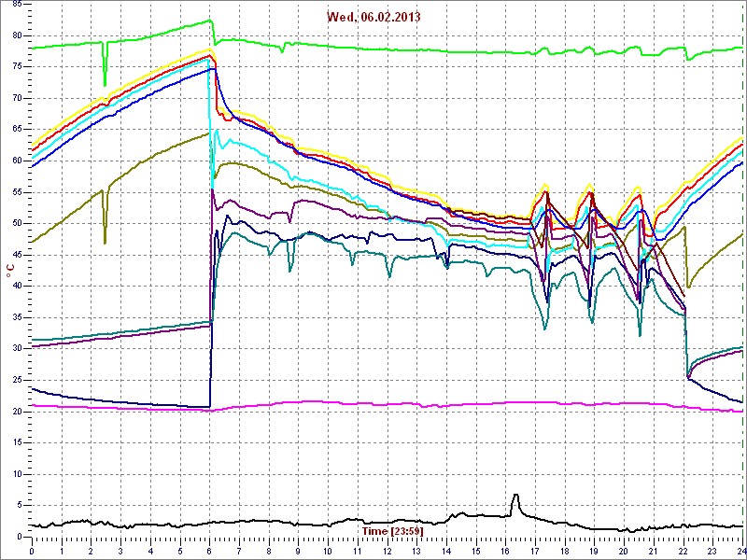The height and width of the screenshot is (560, 747).
Task: Select the temperature axis value "85"
Action: click(16, 5)
